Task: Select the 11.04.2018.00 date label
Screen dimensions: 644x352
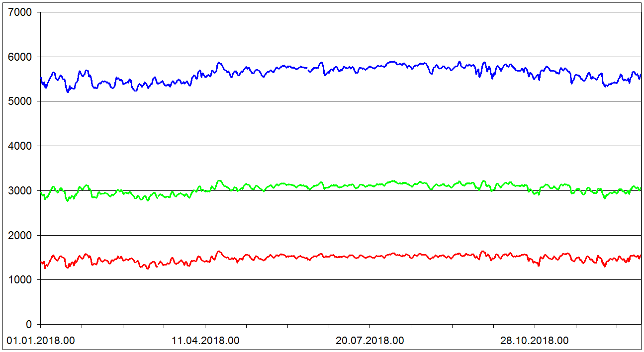Action: tap(205, 341)
